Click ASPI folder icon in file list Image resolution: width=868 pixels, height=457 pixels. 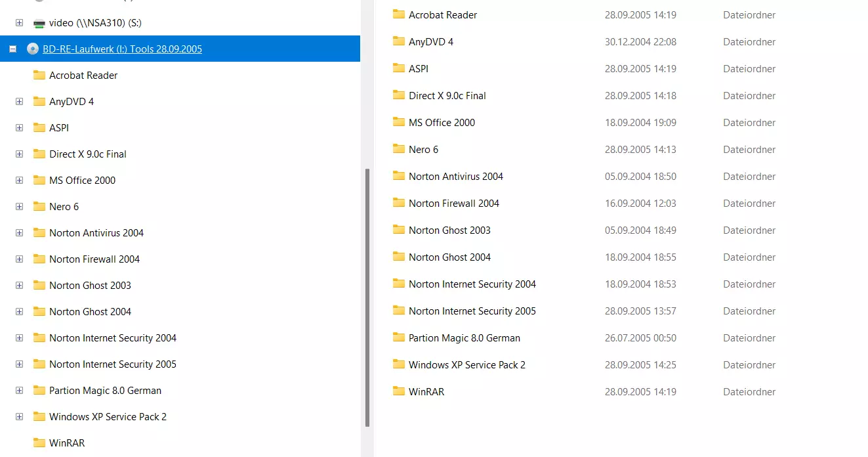tap(399, 68)
